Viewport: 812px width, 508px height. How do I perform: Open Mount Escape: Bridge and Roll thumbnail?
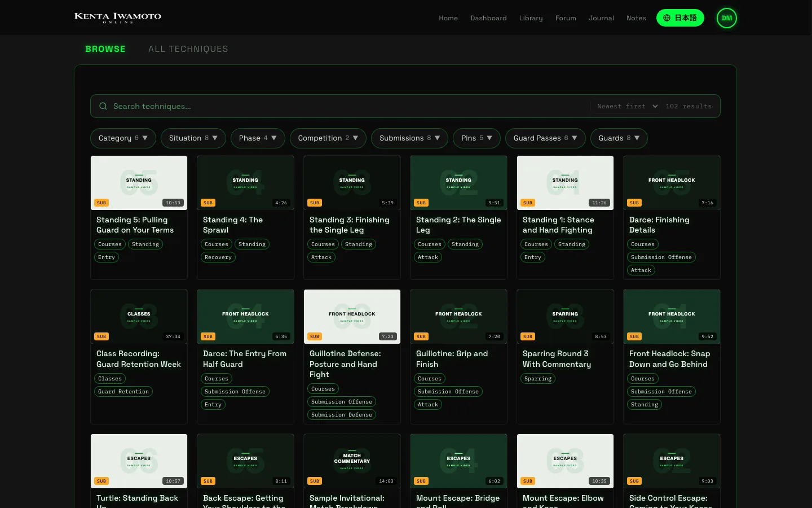[458, 461]
